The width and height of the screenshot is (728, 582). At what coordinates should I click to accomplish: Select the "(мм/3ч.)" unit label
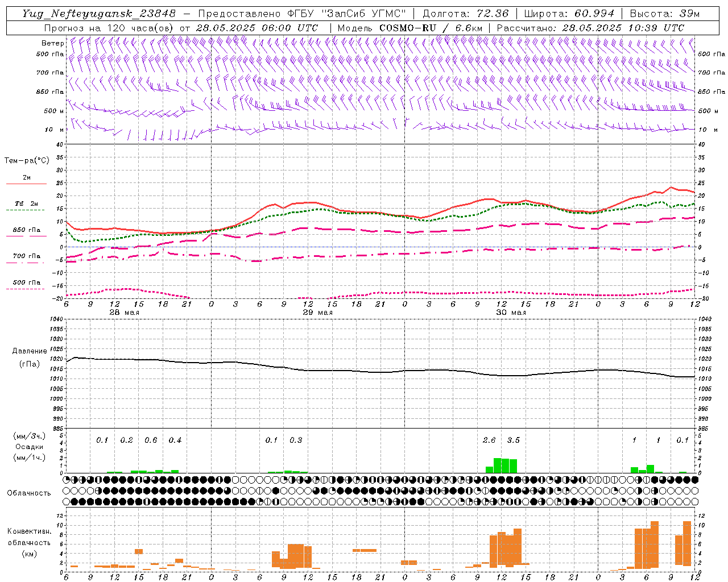point(29,436)
